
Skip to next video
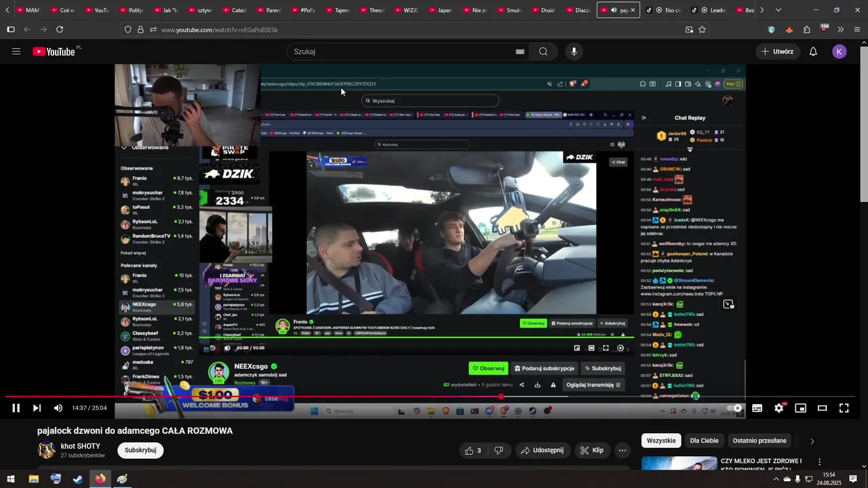[x=37, y=408]
